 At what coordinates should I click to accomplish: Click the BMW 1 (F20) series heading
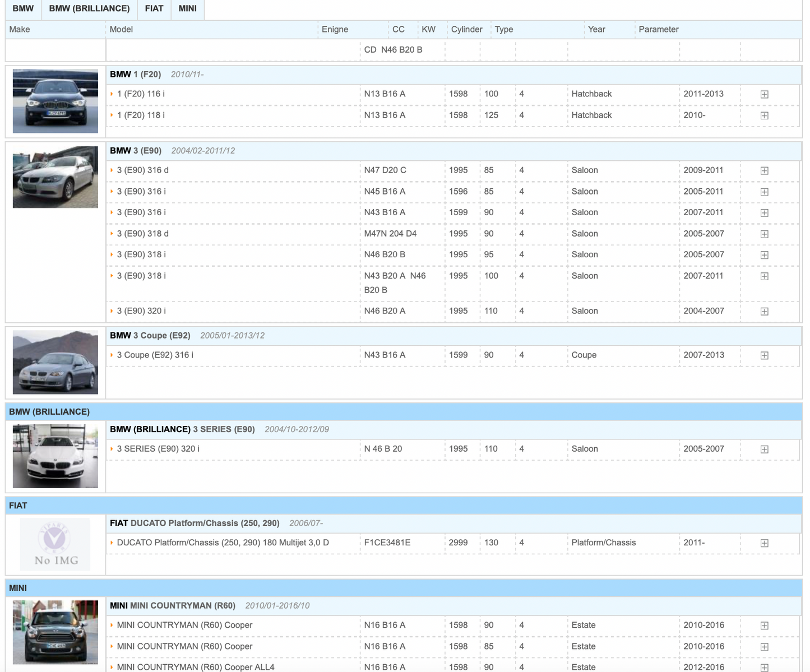(x=135, y=74)
